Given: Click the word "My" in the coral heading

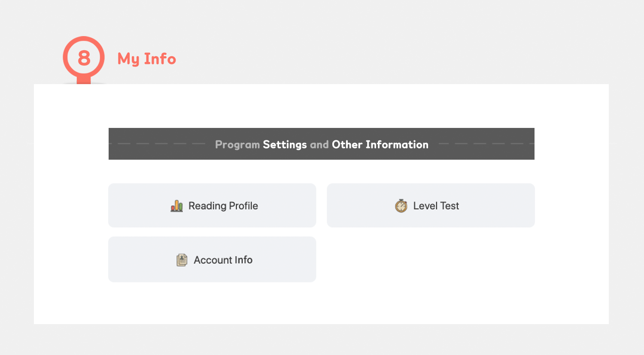Looking at the screenshot, I should coord(128,59).
